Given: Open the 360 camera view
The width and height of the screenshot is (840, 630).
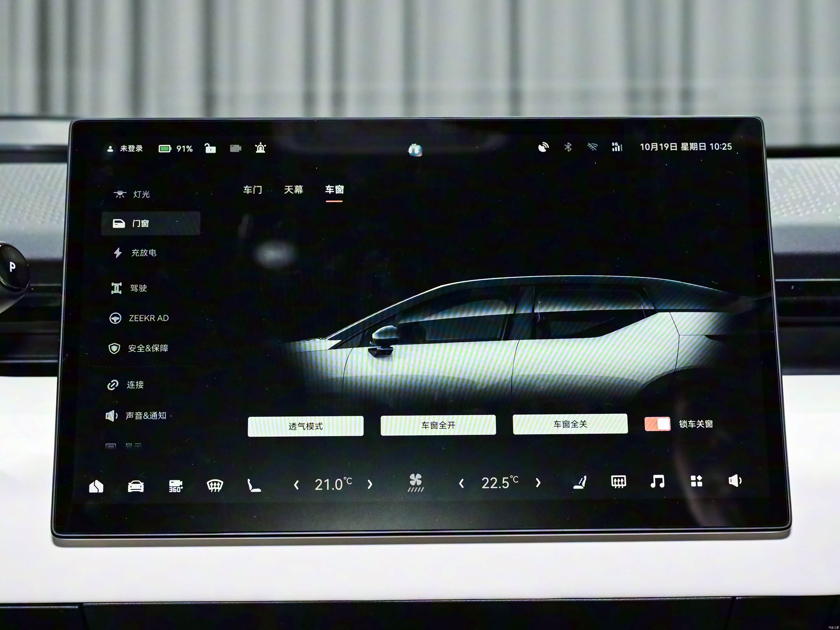Looking at the screenshot, I should pyautogui.click(x=175, y=486).
